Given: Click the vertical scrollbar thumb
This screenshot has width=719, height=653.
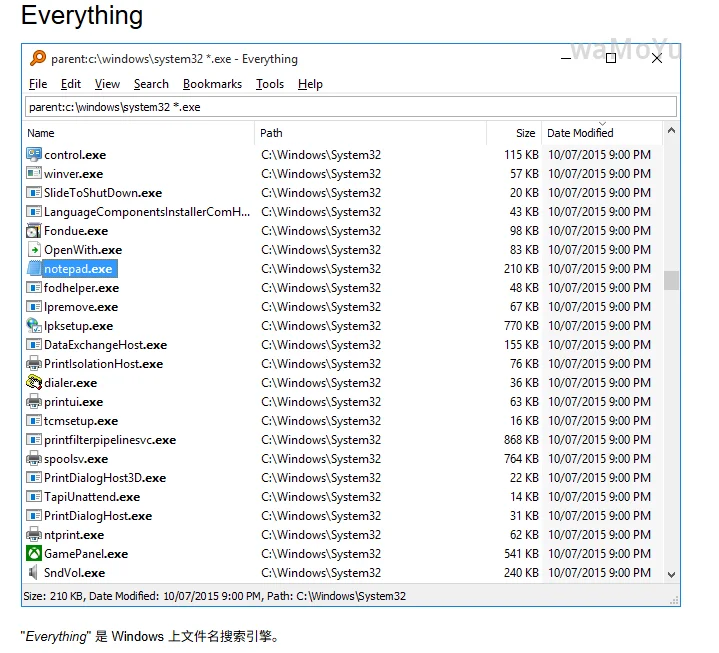Looking at the screenshot, I should tap(671, 281).
